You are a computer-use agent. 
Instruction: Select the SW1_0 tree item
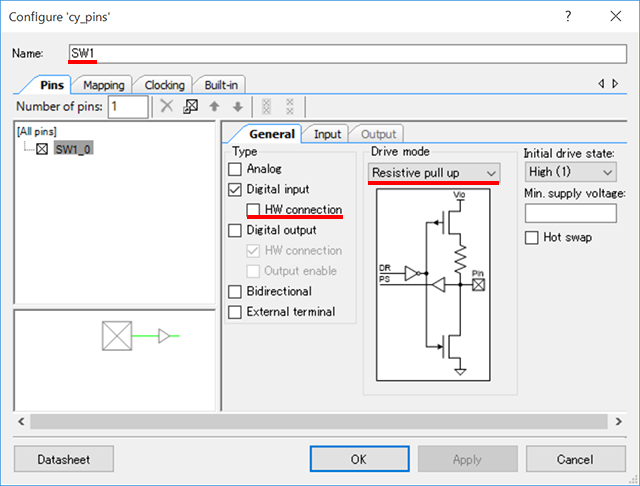(x=73, y=149)
